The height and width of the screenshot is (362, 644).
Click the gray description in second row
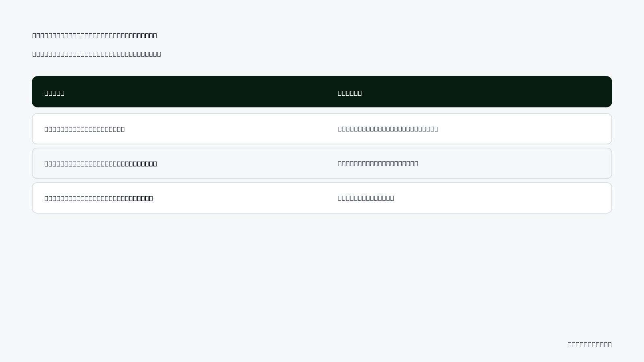click(x=378, y=163)
